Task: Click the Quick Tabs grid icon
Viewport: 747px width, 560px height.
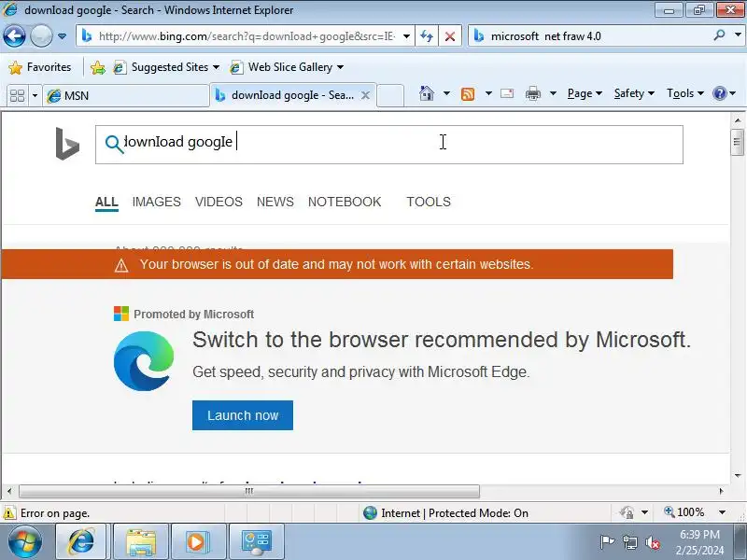Action: tap(17, 96)
